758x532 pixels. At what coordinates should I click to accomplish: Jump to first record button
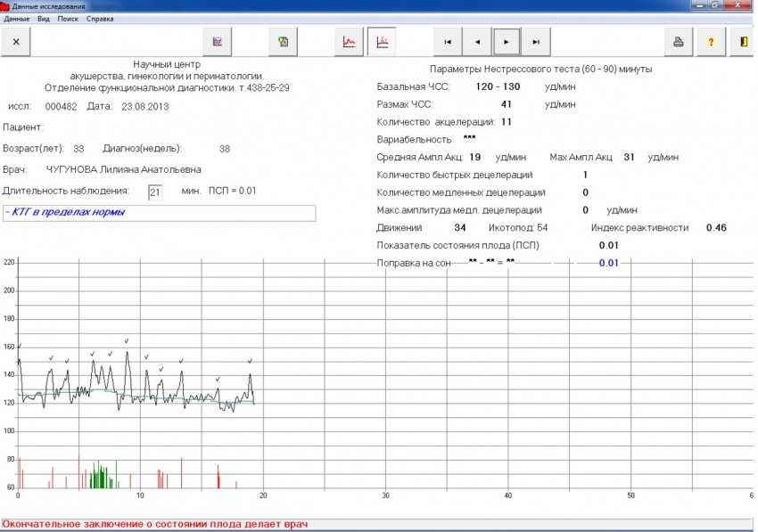click(448, 42)
